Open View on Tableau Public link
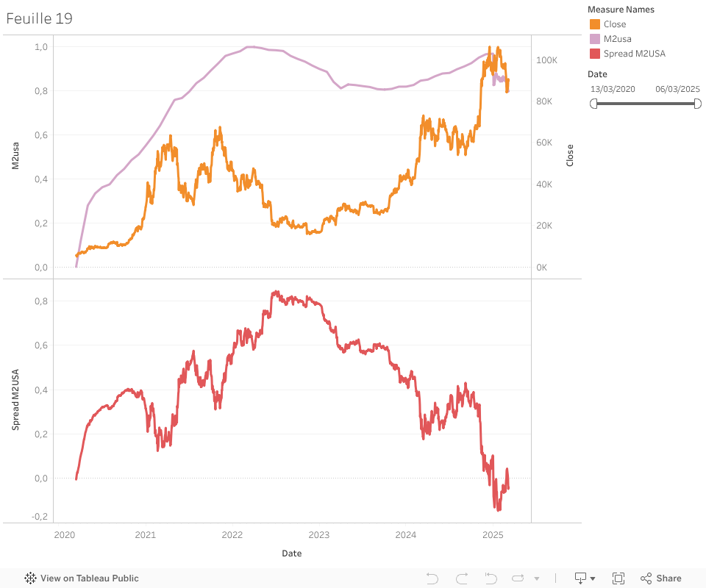Image resolution: width=706 pixels, height=588 pixels. [x=89, y=578]
